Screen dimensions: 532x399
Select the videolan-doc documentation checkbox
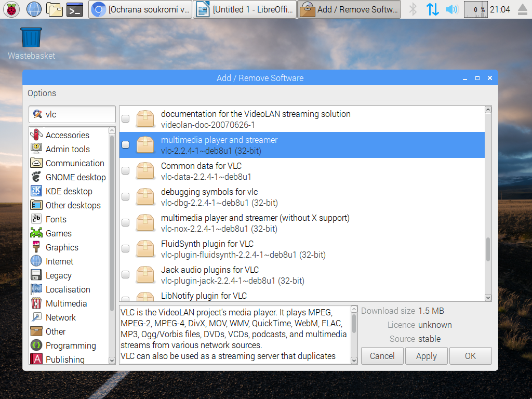(125, 118)
